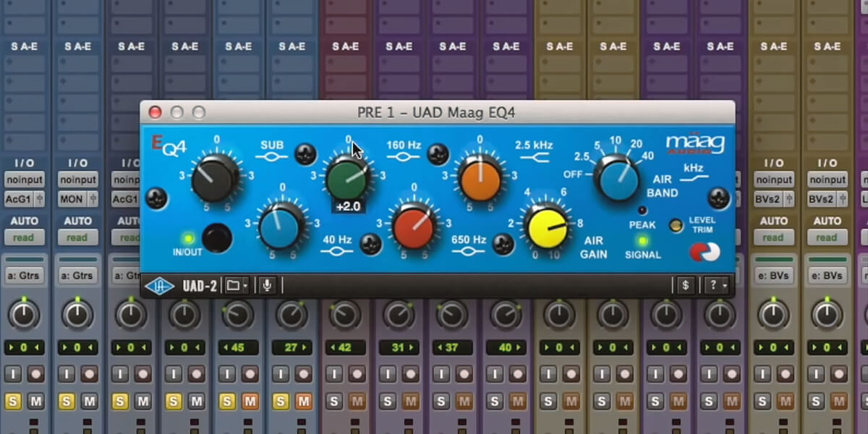Click the Universal Audio diamond logo

click(161, 285)
